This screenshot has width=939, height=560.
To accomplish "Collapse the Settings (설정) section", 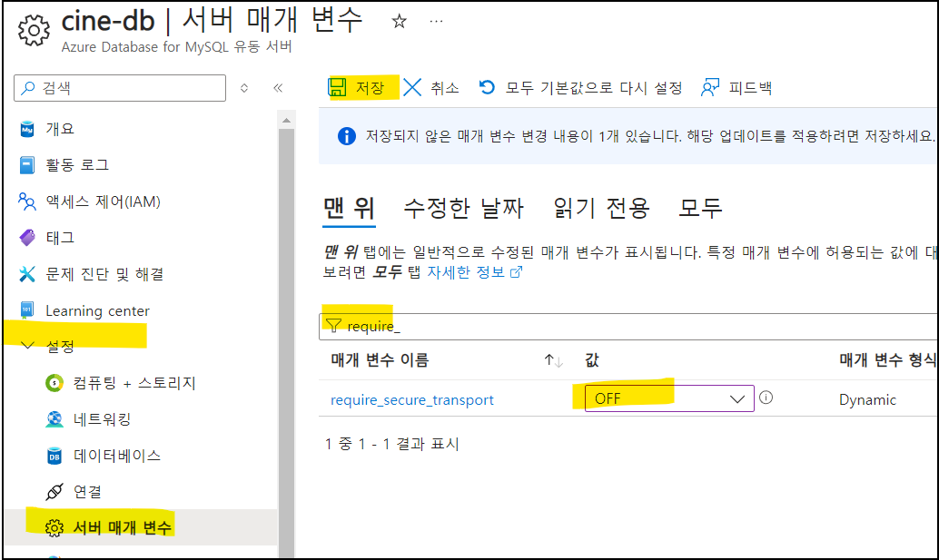I will tap(27, 345).
